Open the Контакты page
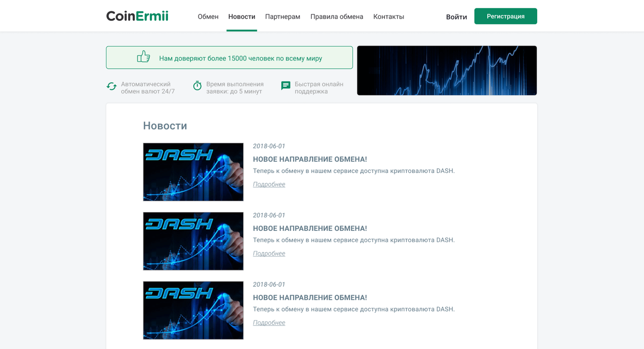644x349 pixels. point(389,17)
